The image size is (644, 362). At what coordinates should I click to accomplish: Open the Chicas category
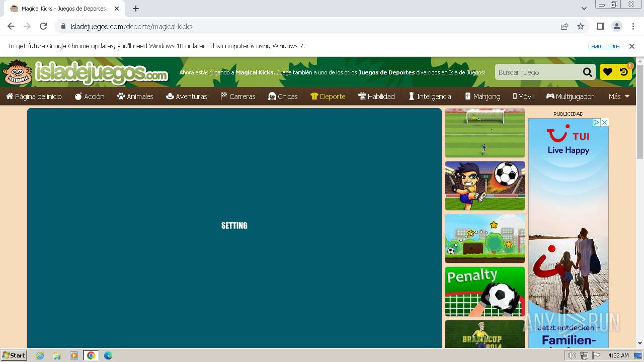click(x=283, y=97)
